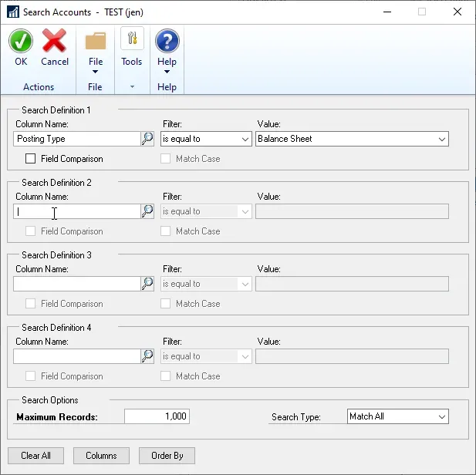Click the Maximum Records input field
Viewport: 476px width, 475px height.
click(x=157, y=416)
